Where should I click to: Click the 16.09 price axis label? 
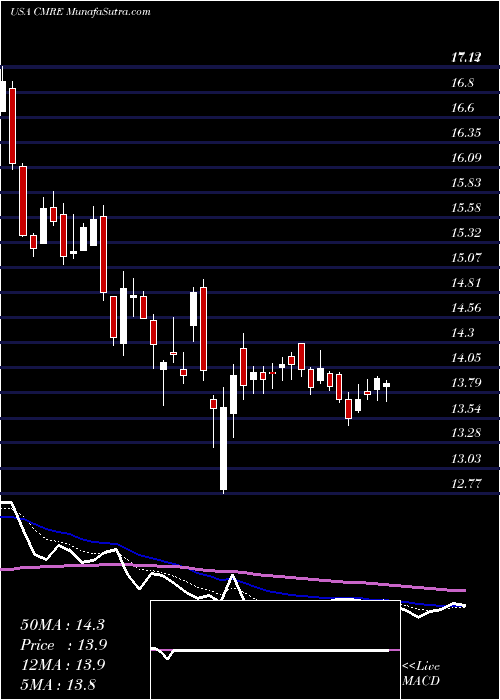[466, 158]
